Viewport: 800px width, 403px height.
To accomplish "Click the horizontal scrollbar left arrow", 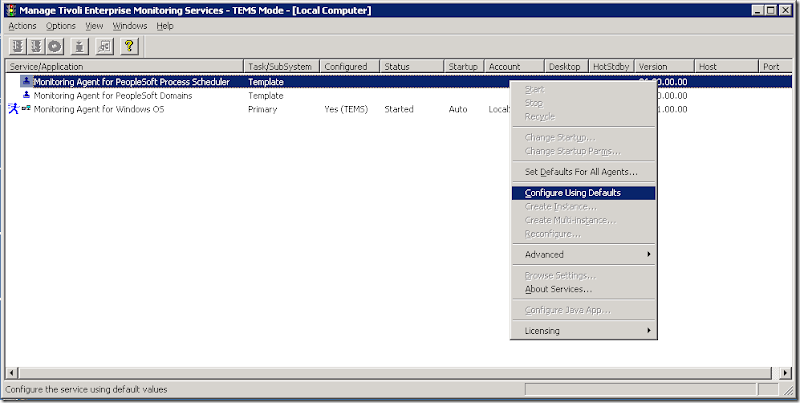I will 12,373.
